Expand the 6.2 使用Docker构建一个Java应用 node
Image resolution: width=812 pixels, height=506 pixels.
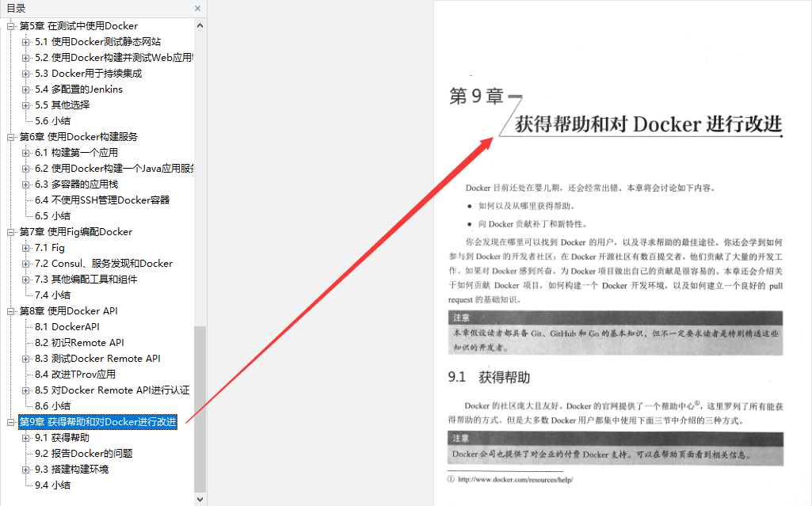click(x=26, y=169)
